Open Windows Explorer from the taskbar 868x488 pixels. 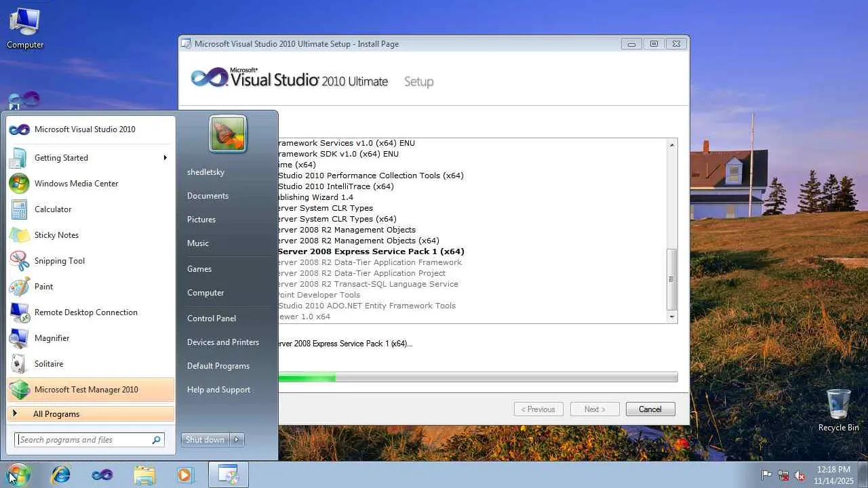point(144,474)
